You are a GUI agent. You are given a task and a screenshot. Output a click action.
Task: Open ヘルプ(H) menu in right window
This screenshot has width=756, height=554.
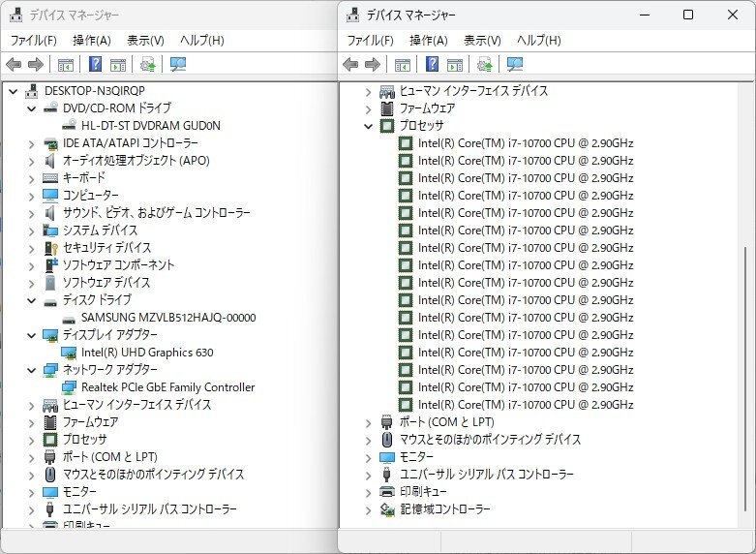coord(539,40)
